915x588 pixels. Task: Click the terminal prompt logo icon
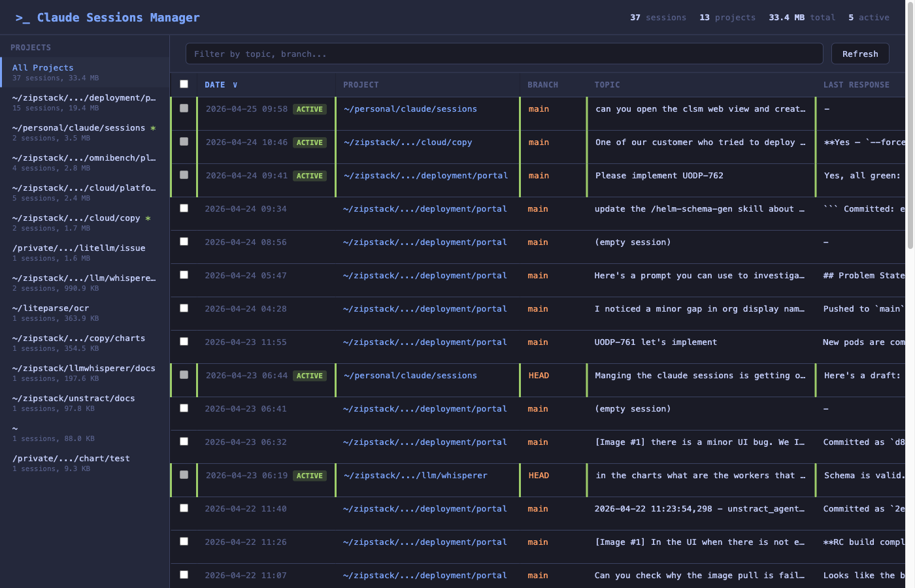coord(23,18)
